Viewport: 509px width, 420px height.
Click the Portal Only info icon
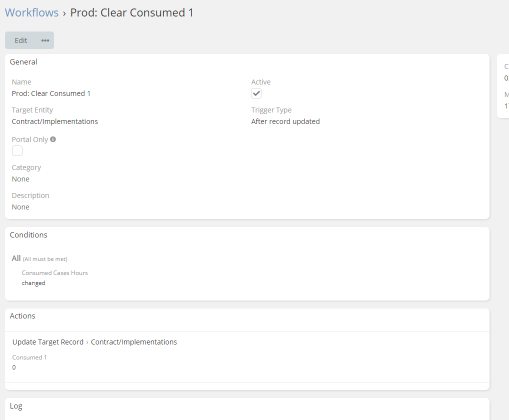53,139
